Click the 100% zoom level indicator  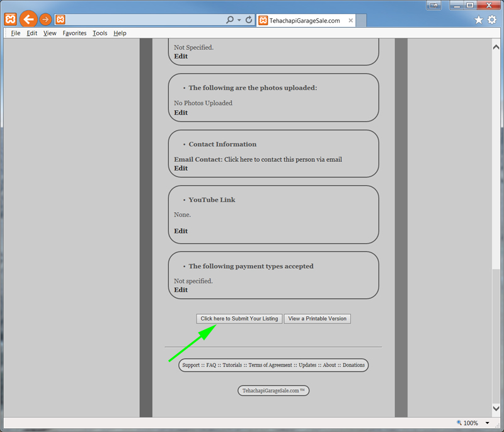point(467,423)
